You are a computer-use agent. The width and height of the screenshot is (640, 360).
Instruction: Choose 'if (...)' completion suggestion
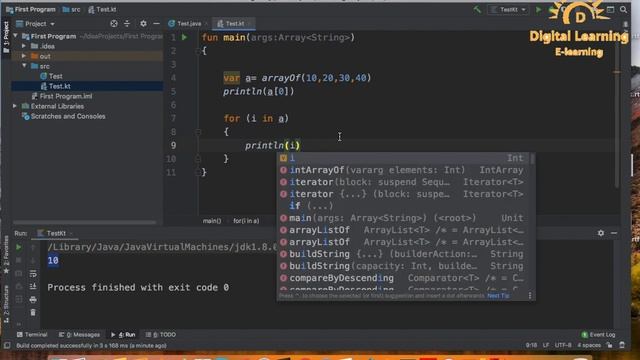pyautogui.click(x=404, y=206)
